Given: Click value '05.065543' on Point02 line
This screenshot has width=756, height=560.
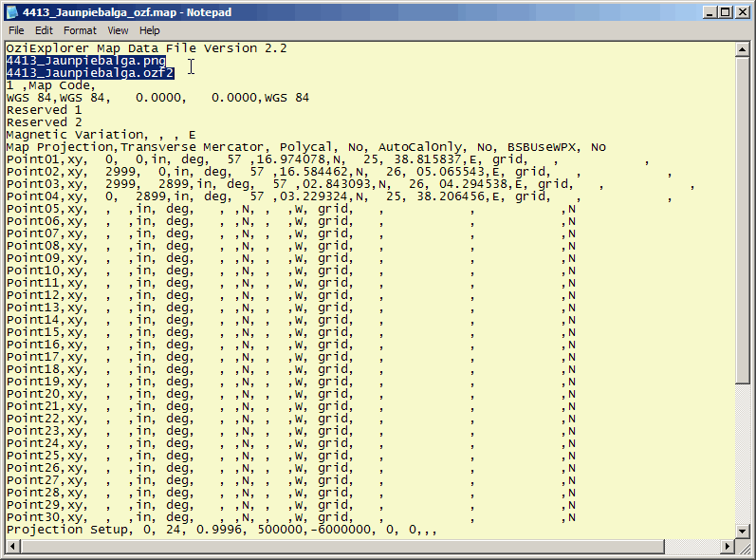Looking at the screenshot, I should pos(450,172).
